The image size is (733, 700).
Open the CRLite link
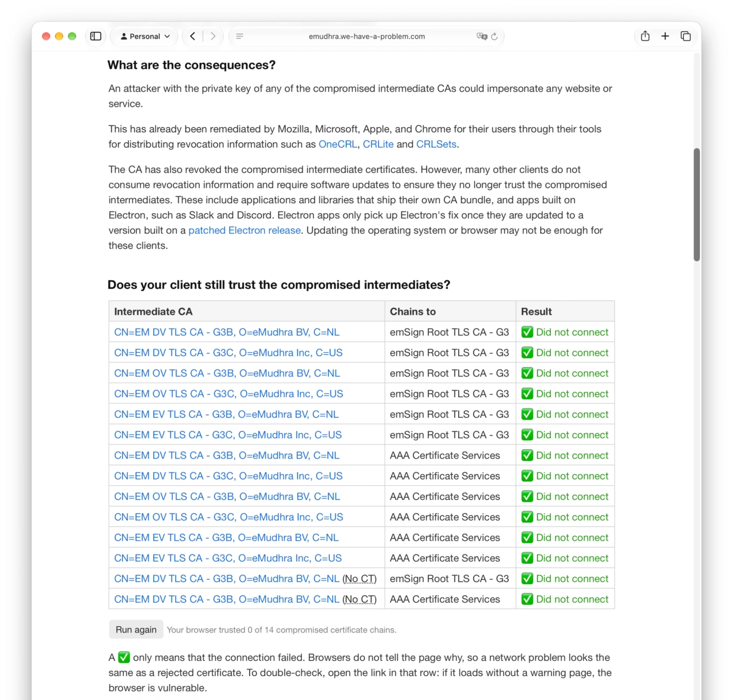point(378,144)
